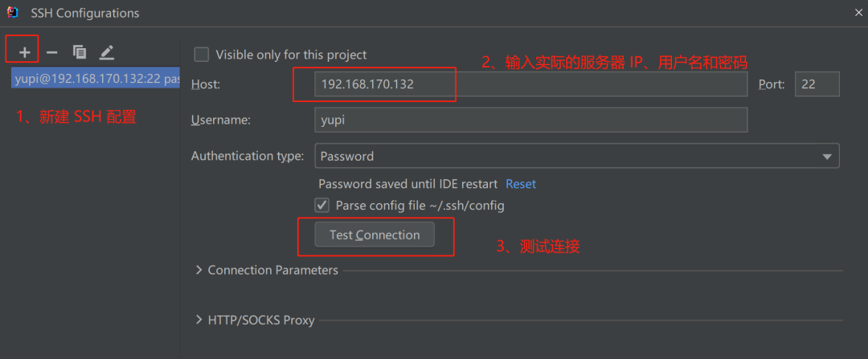Click the Authentication type label
This screenshot has width=868, height=359.
[x=248, y=156]
